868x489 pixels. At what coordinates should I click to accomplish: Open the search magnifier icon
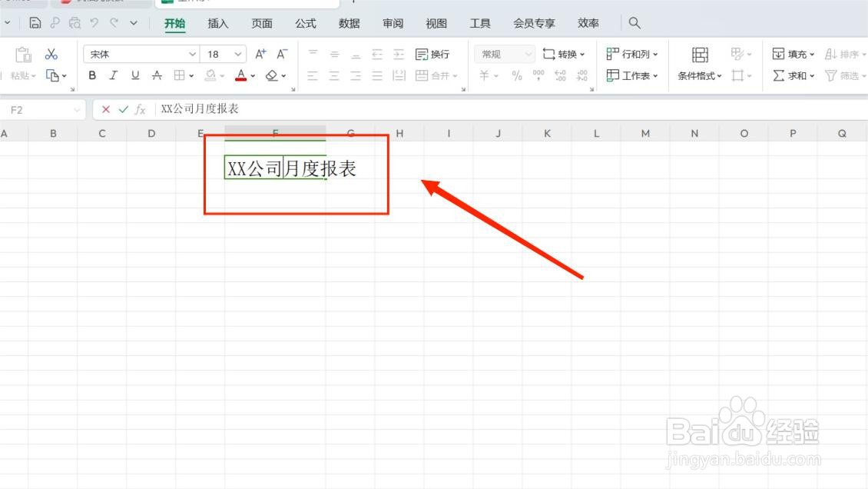tap(634, 23)
